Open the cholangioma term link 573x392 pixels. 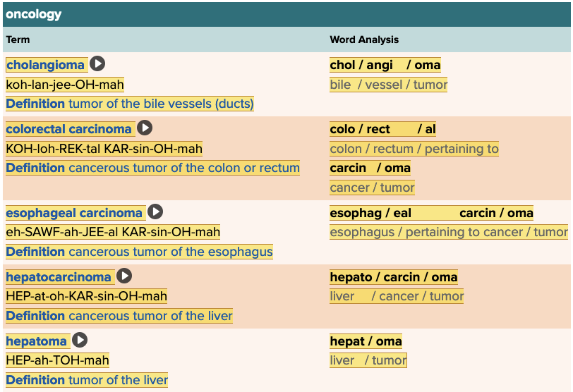45,65
